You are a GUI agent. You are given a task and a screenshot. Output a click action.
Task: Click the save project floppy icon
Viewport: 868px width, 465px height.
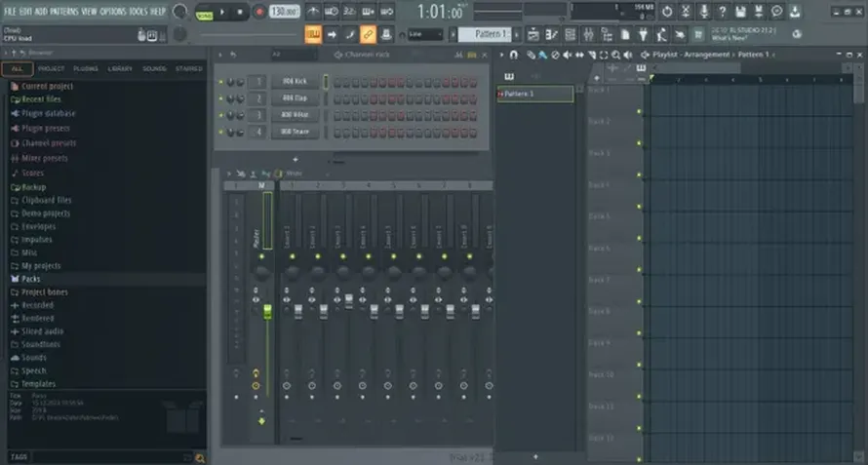740,11
